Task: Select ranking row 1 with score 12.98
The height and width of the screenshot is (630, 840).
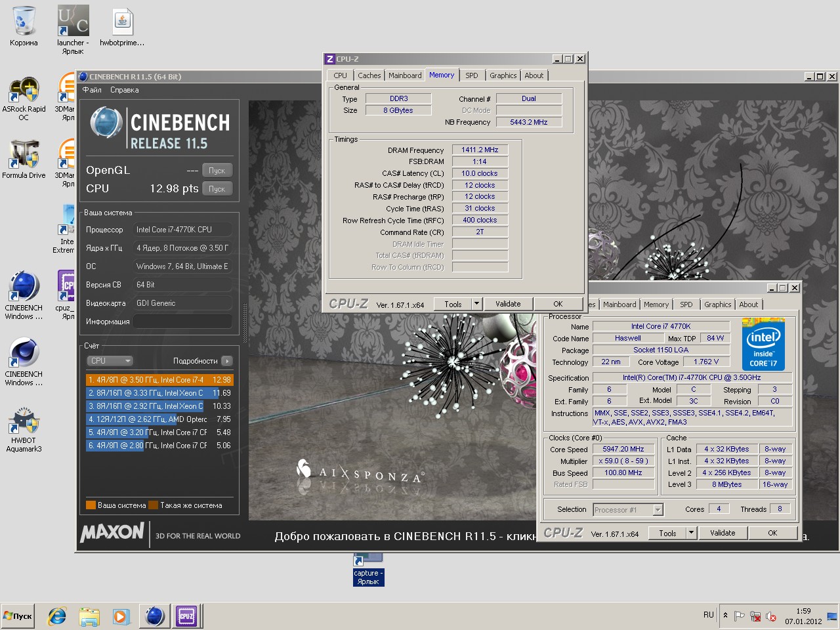Action: point(159,380)
